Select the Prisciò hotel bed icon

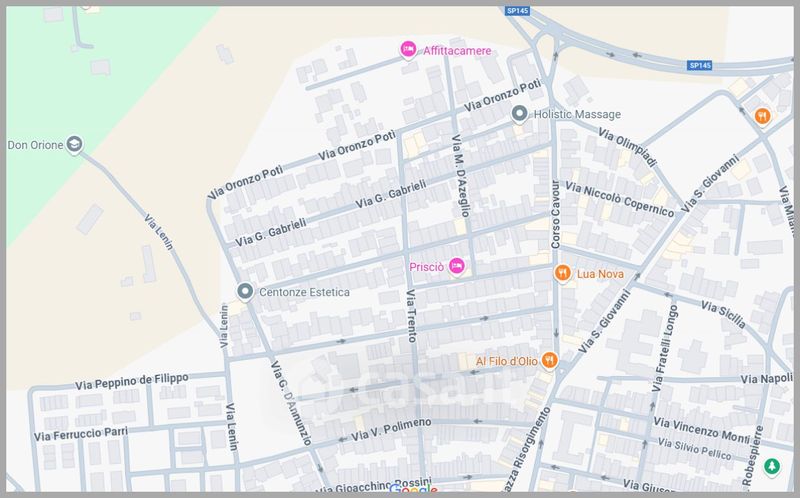point(456,266)
